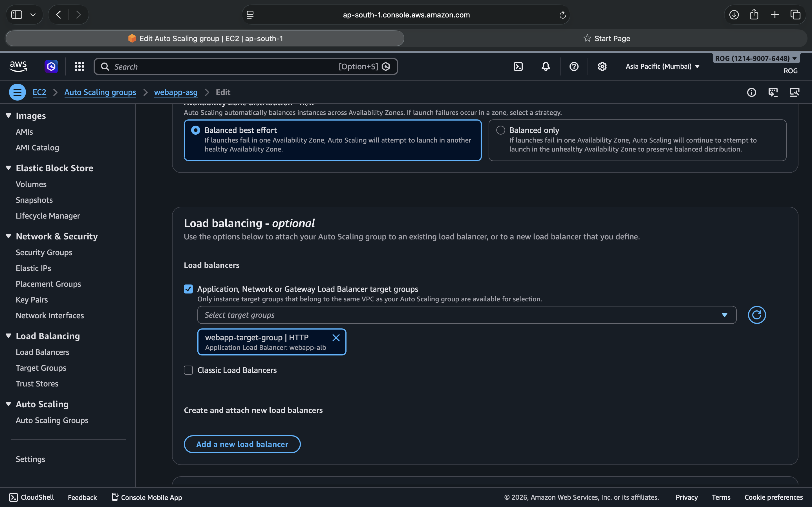
Task: Uncheck the Application, Network or Gateway Load Balancer target groups checkbox
Action: [188, 289]
